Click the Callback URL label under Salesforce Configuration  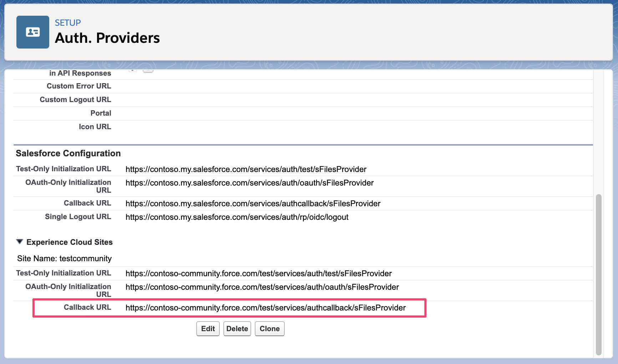[x=87, y=203]
